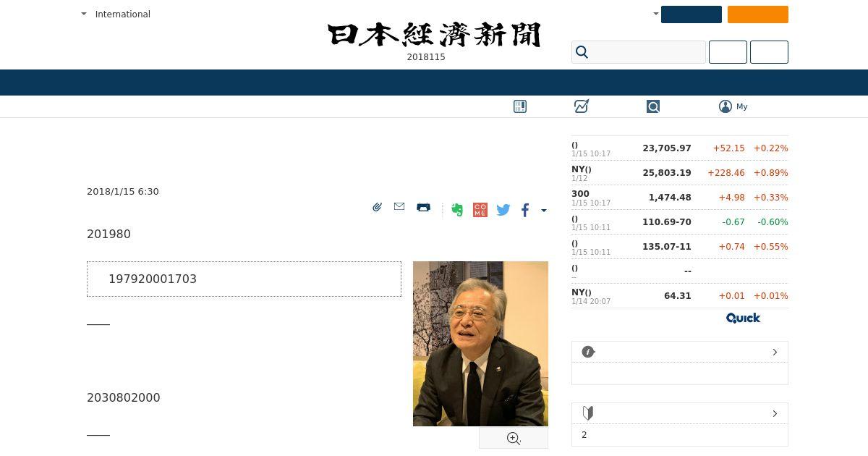
Task: Click the beginner mark icon
Action: point(588,413)
